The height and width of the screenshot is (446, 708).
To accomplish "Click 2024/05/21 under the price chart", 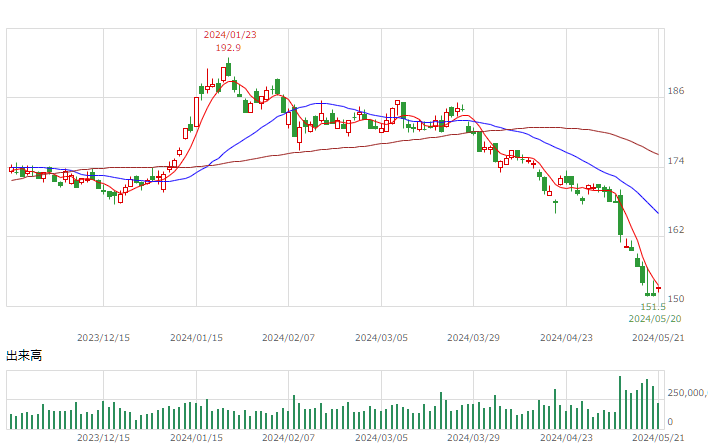I will coord(658,338).
